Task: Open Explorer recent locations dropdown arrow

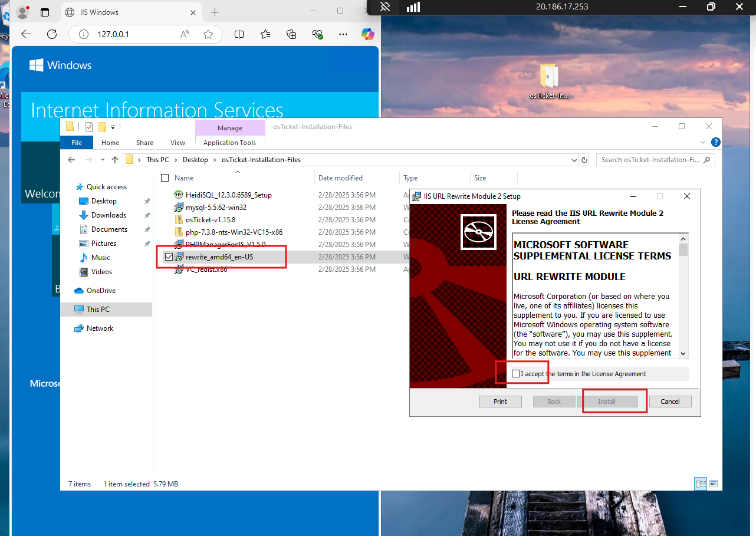Action: coord(104,160)
